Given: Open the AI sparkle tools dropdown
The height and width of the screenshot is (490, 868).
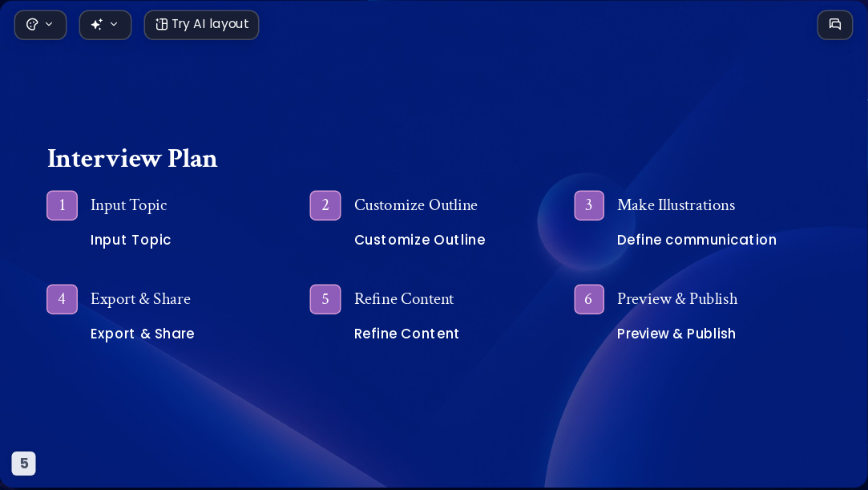Looking at the screenshot, I should (105, 25).
